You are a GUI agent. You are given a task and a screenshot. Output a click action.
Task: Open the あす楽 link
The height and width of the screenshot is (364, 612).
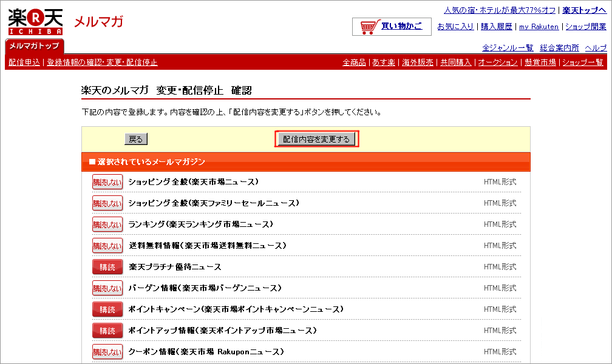pos(384,62)
